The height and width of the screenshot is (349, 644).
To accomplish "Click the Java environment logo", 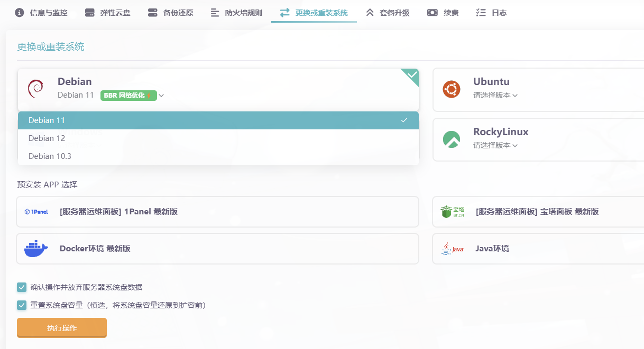I will pos(452,249).
